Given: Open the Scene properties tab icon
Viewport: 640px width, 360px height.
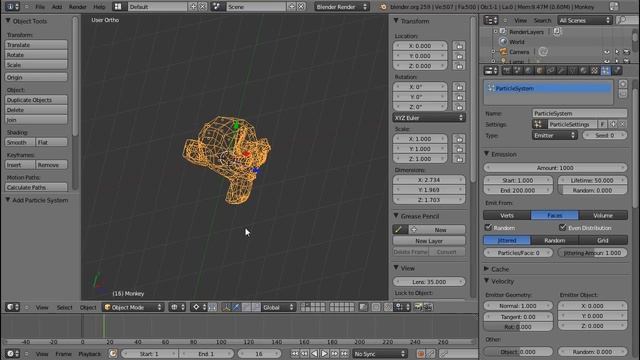Looking at the screenshot, I should [x=518, y=71].
